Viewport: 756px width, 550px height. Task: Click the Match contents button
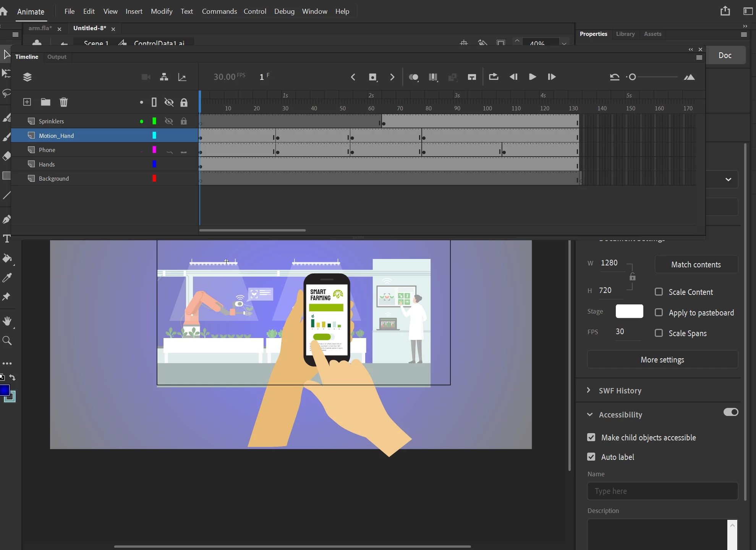(696, 265)
